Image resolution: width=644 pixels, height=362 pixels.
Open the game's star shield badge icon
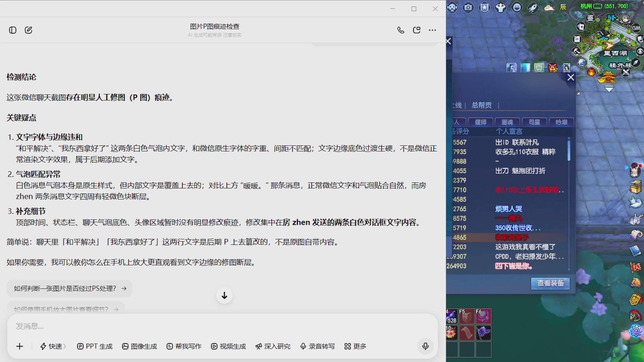(485, 8)
